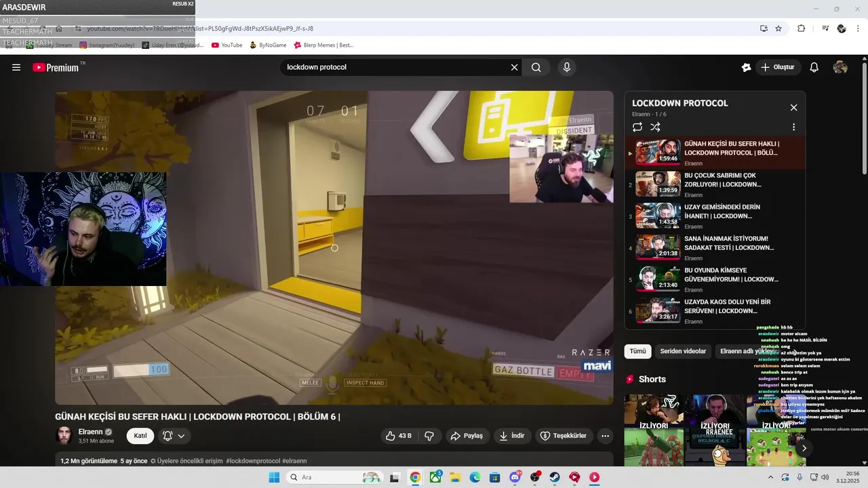Image resolution: width=868 pixels, height=488 pixels.
Task: Open the Chrome profile avatar
Action: (842, 28)
